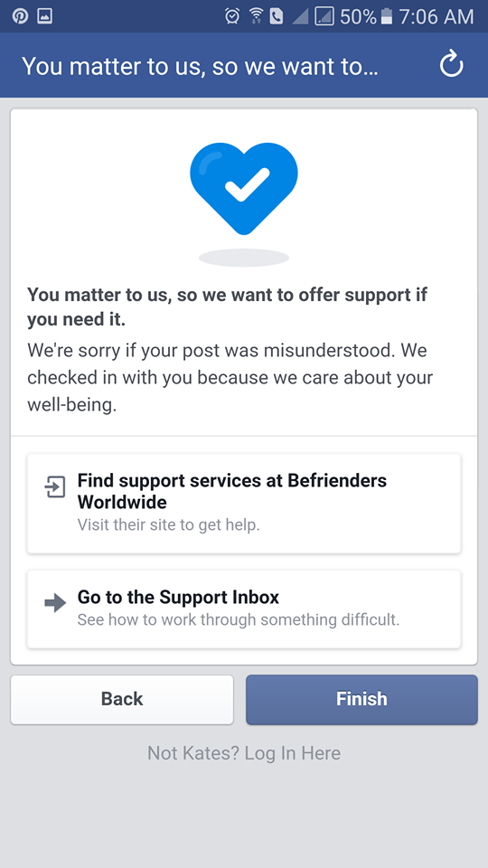The image size is (488, 868).
Task: Tap the arrow icon beside Support Inbox
Action: click(x=55, y=602)
